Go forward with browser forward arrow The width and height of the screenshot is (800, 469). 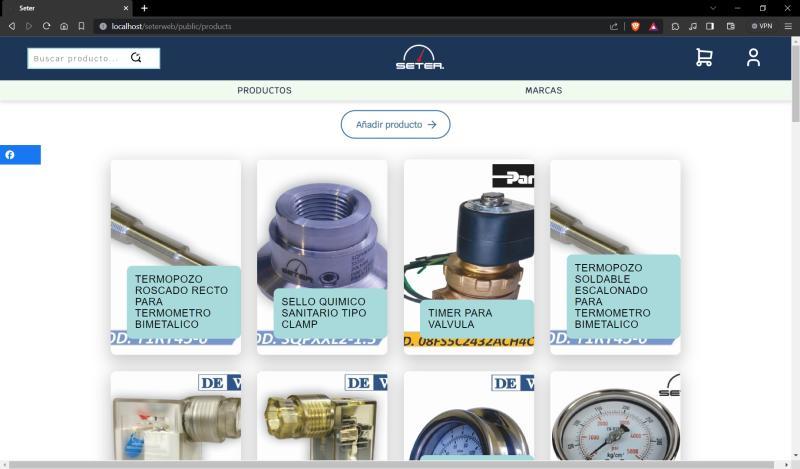pos(29,26)
